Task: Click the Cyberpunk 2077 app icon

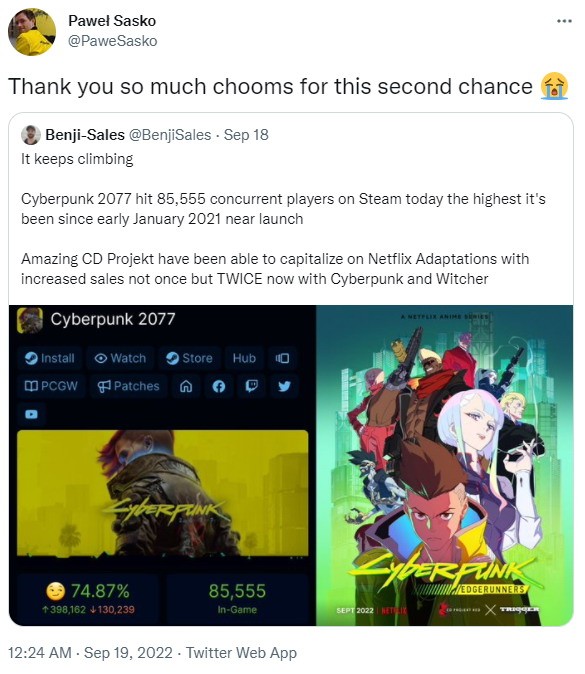Action: (x=30, y=320)
